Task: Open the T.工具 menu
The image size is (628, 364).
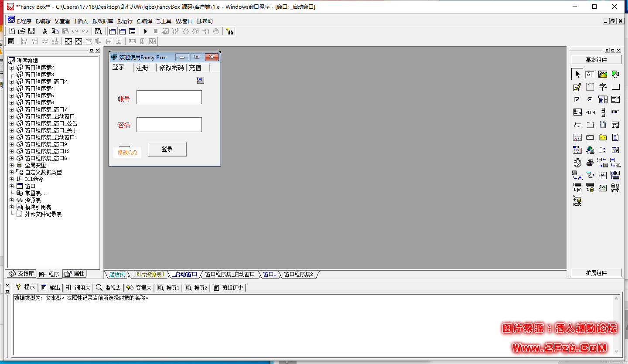Action: coord(164,21)
